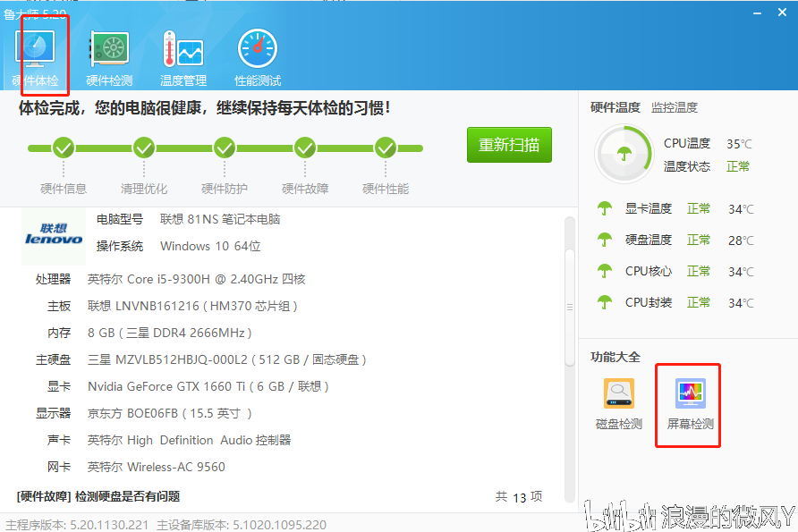The height and width of the screenshot is (532, 798).
Task: Open the 屏幕检测 screen test tool
Action: click(690, 404)
